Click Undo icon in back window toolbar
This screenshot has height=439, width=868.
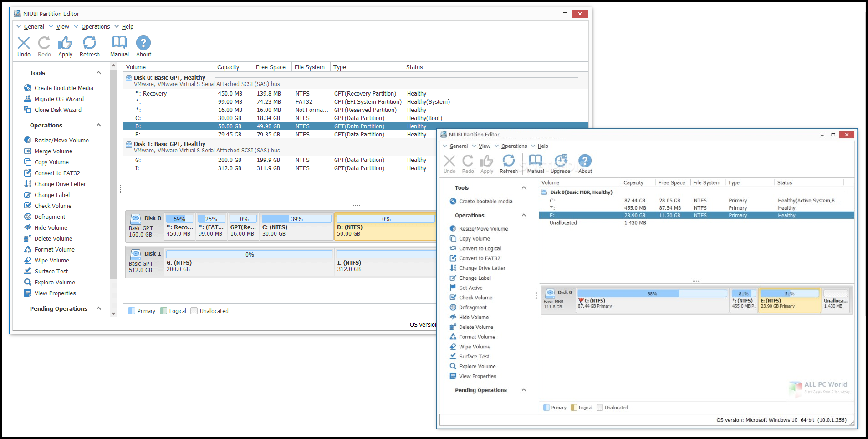[24, 43]
